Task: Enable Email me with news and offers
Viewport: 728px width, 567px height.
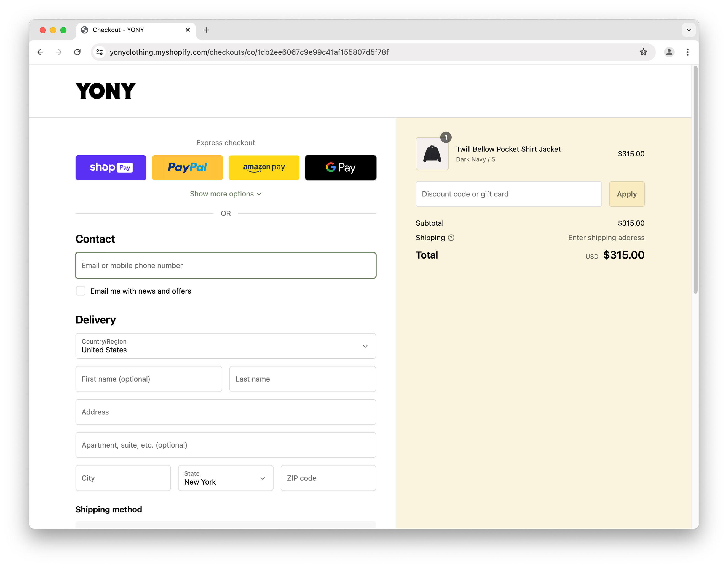Action: (x=81, y=291)
